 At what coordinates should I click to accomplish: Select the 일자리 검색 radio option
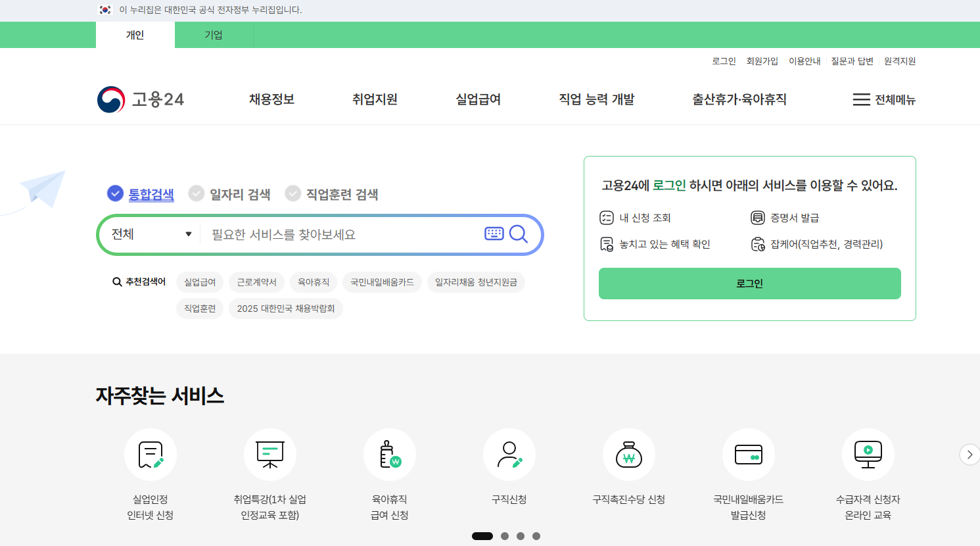(x=196, y=193)
